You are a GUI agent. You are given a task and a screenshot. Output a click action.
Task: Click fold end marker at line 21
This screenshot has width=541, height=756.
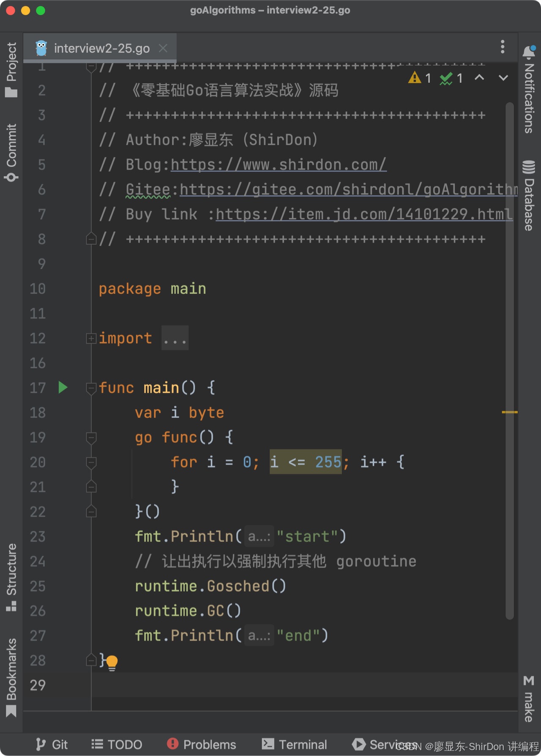click(91, 487)
